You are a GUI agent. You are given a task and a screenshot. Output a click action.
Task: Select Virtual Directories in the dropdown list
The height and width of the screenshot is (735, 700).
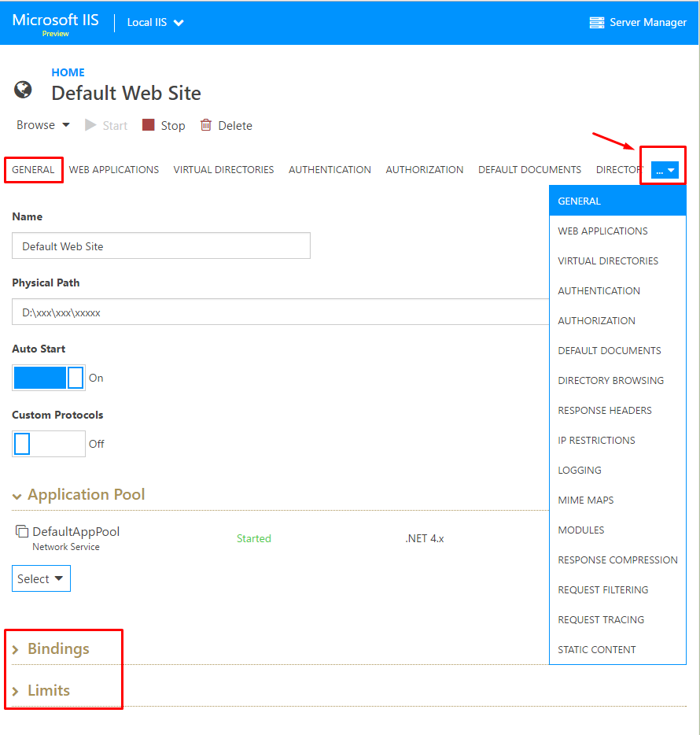point(617,261)
